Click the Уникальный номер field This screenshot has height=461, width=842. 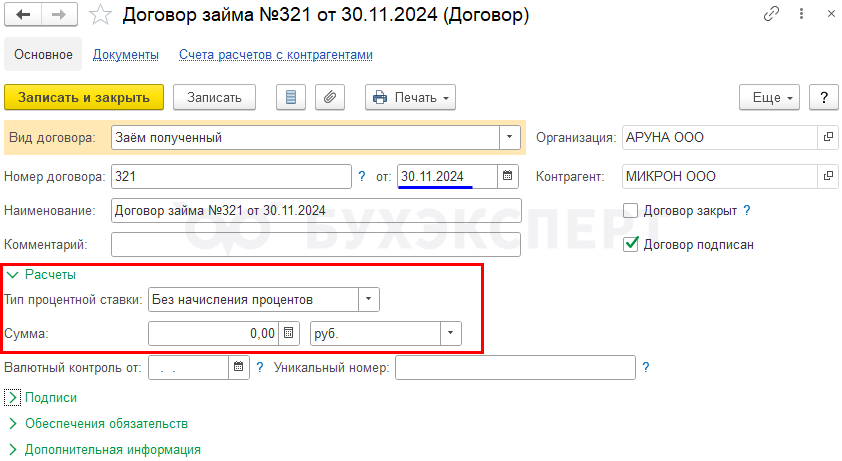[x=516, y=368]
